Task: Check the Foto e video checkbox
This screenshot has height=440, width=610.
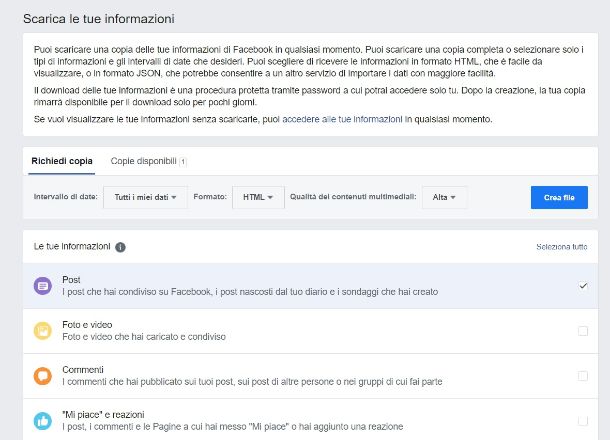Action: 583,331
